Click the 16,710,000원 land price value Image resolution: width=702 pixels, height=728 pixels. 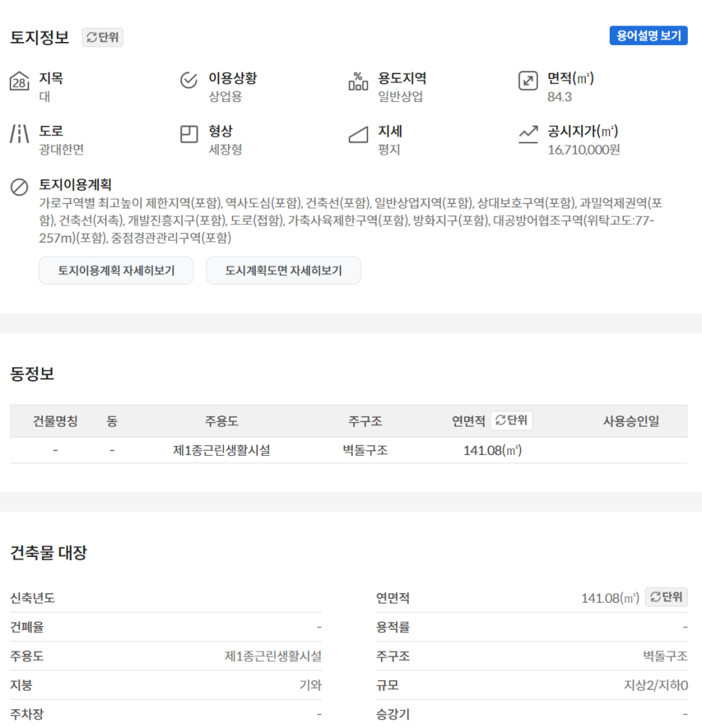(x=584, y=150)
